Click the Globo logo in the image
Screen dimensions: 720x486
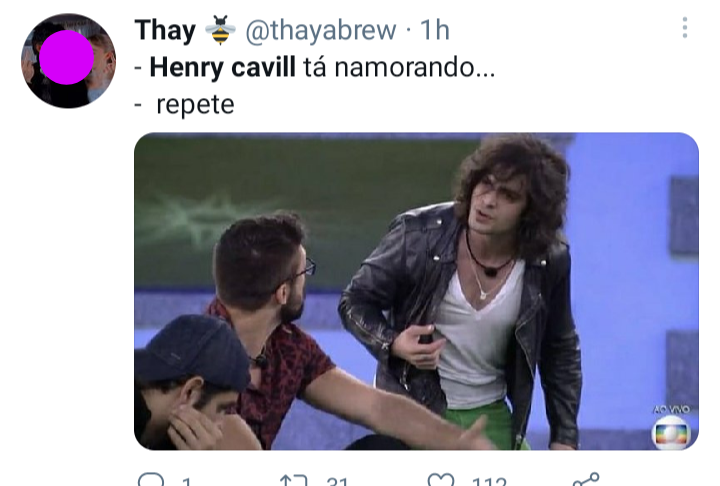(670, 432)
